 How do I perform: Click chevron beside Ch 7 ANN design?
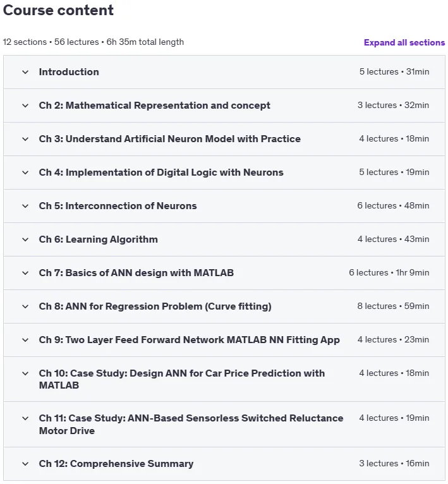click(x=25, y=273)
